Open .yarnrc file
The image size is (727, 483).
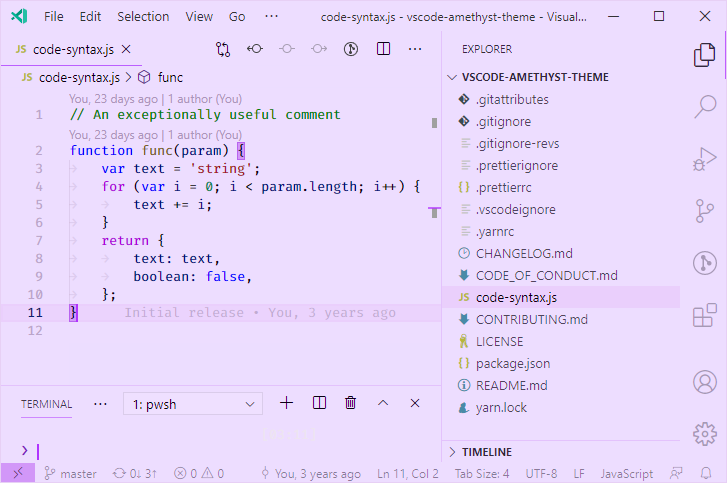point(561,232)
